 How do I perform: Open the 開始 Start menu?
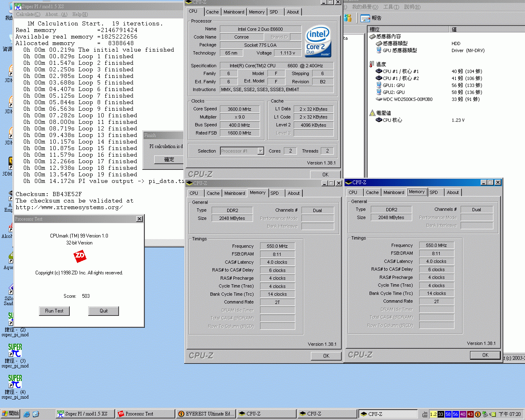coord(10,414)
